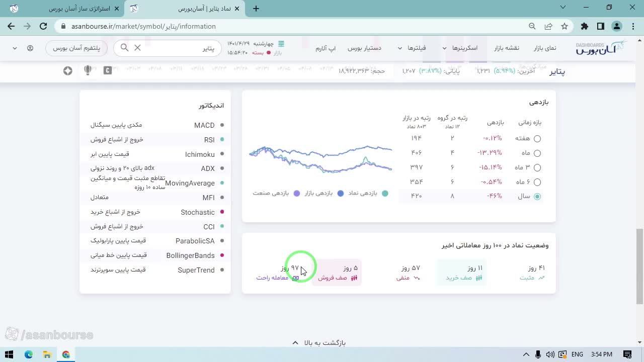Image resolution: width=644 pixels, height=362 pixels.
Task: Click the returns line chart
Action: coord(320,159)
